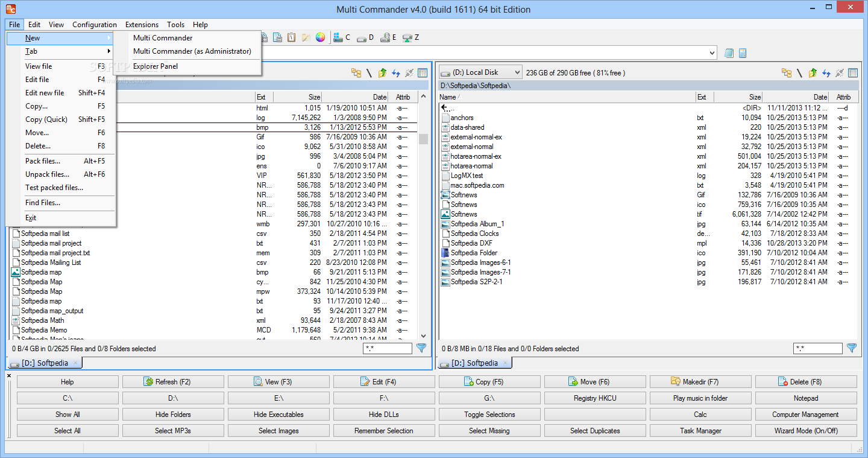Click the folder-with-wand toolbar icon
This screenshot has width=868, height=458.
(x=306, y=37)
